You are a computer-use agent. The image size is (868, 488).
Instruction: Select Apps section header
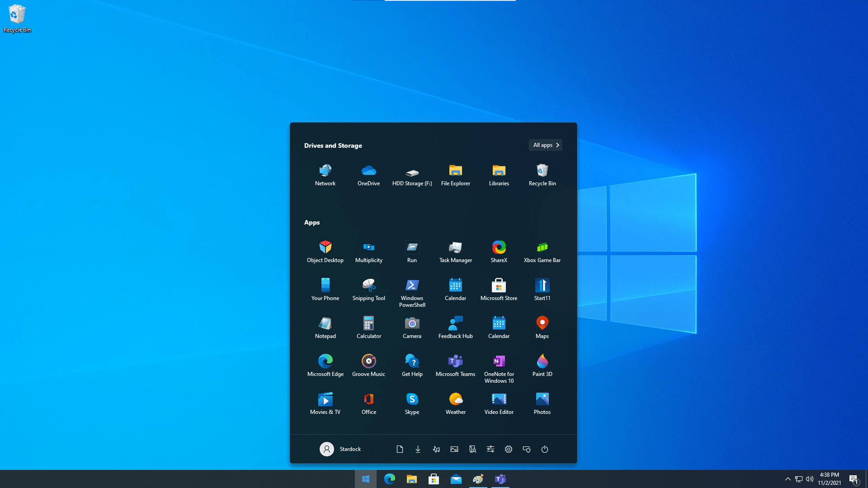(312, 222)
